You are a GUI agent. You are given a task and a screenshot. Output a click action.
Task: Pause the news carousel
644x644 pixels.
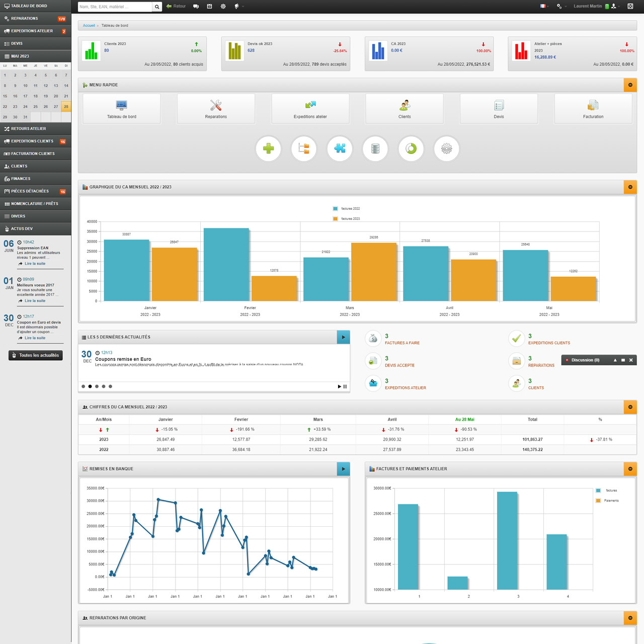pos(345,386)
